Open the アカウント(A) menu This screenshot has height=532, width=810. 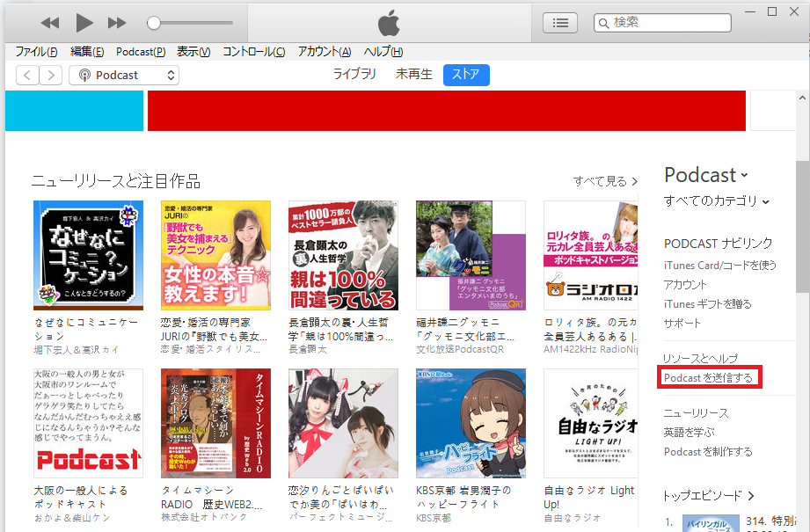tap(325, 52)
